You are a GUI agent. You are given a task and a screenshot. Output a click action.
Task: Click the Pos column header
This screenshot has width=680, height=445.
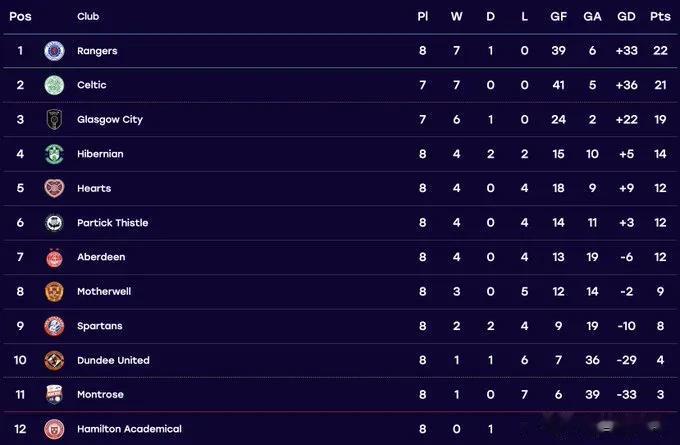[20, 16]
